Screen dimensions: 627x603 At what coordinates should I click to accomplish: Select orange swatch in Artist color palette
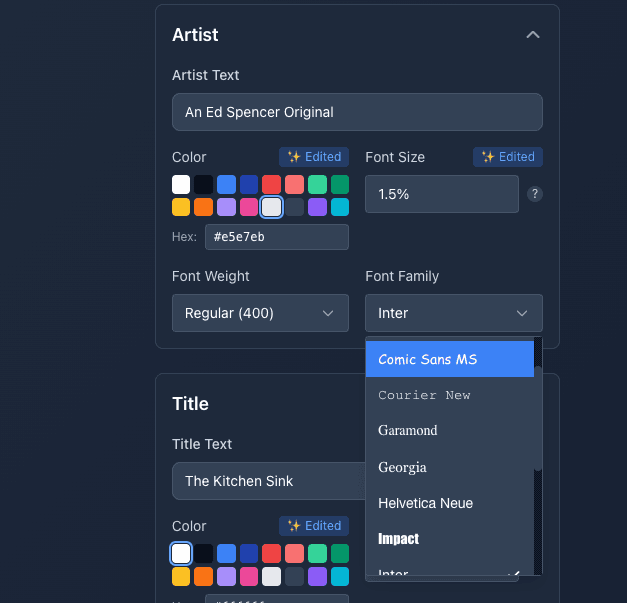(x=203, y=207)
